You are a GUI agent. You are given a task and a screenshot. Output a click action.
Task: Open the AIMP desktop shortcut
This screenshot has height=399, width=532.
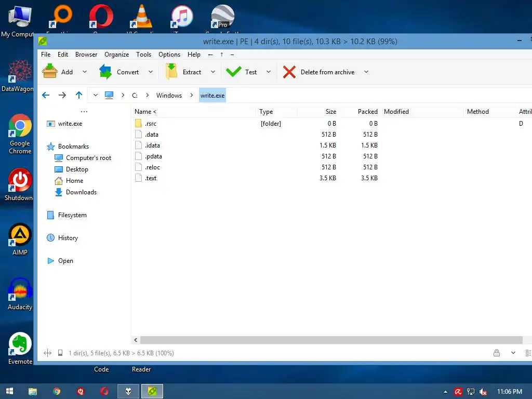pyautogui.click(x=20, y=239)
